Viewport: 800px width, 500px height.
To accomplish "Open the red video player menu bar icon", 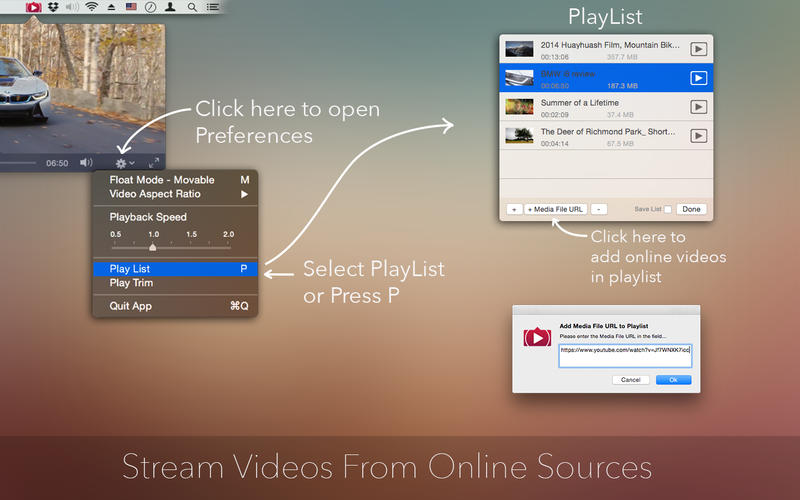I will pyautogui.click(x=34, y=7).
